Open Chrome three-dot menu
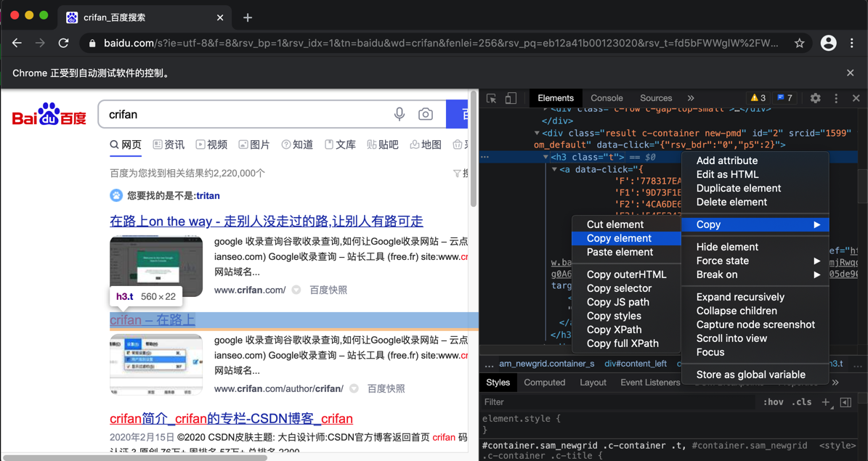Image resolution: width=868 pixels, height=461 pixels. coord(852,43)
